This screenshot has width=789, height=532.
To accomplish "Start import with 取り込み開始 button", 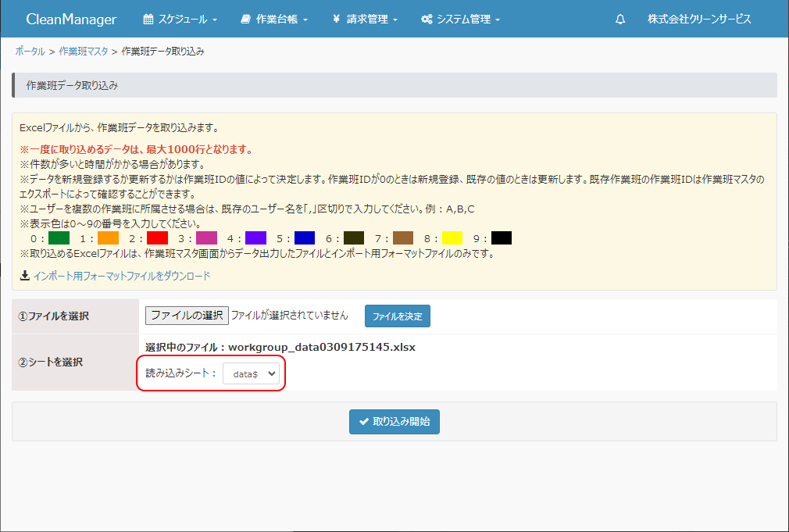I will point(394,422).
